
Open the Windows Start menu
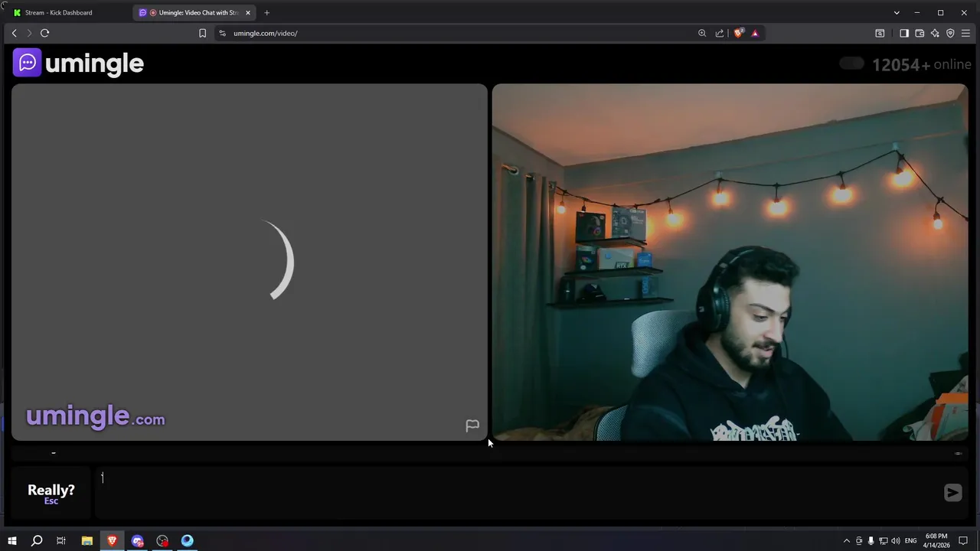click(x=11, y=541)
